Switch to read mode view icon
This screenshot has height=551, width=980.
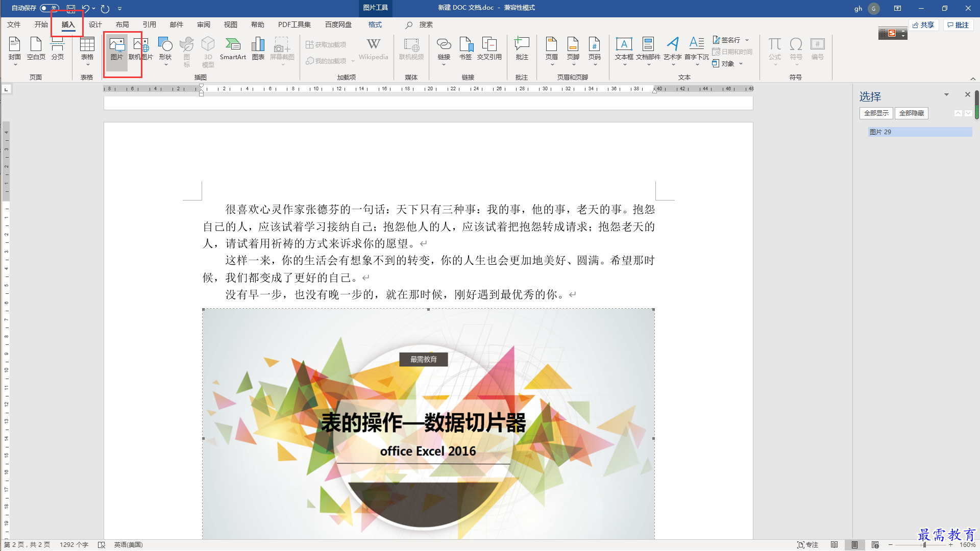[x=835, y=545]
